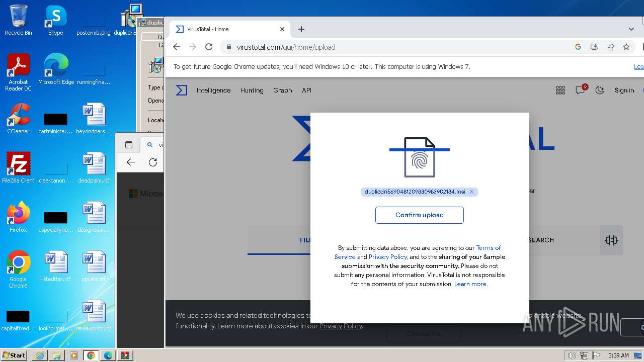
Task: Open Internet Explorer from taskbar
Action: [x=40, y=355]
